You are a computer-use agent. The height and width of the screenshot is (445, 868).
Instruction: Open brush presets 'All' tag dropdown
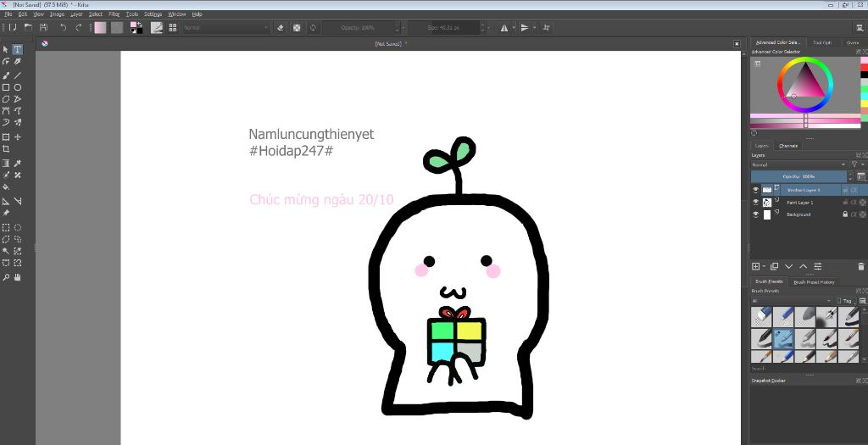[793, 301]
